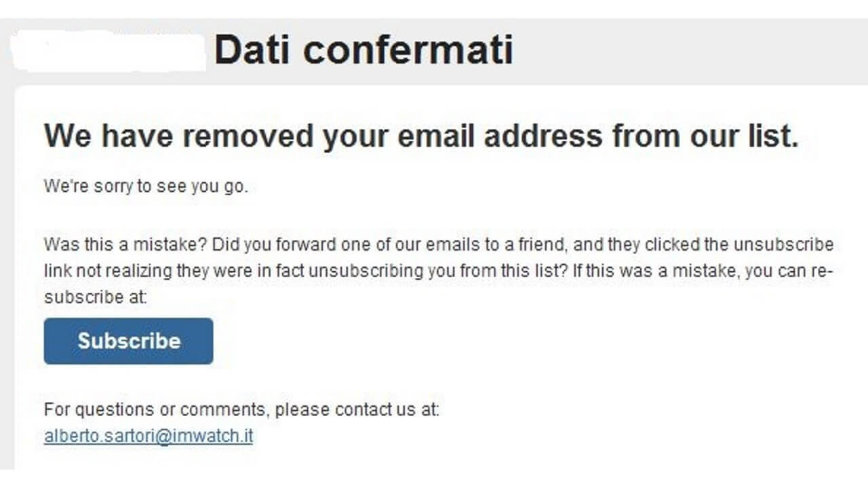Click the "We're sorry to see you go." text
The width and height of the screenshot is (868, 488).
click(x=146, y=186)
